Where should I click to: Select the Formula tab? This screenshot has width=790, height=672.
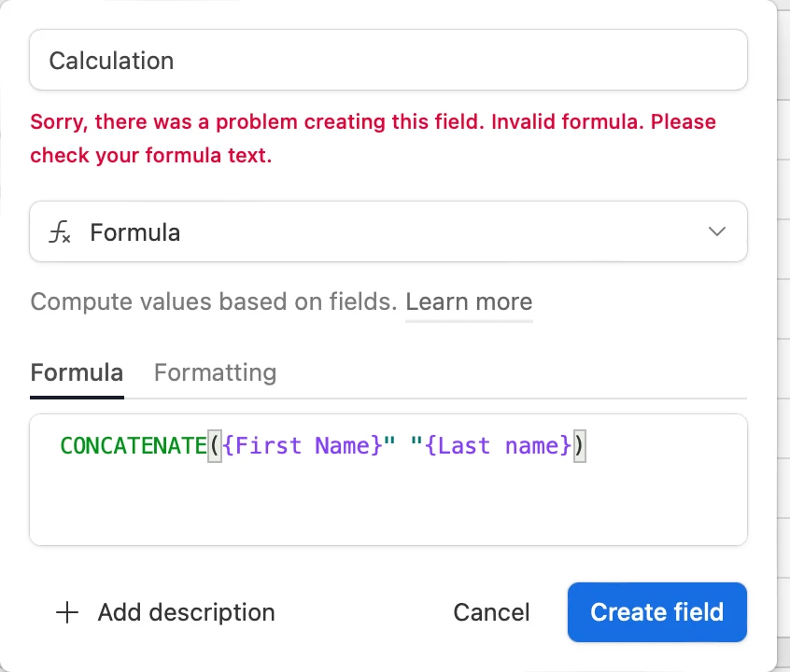click(78, 372)
